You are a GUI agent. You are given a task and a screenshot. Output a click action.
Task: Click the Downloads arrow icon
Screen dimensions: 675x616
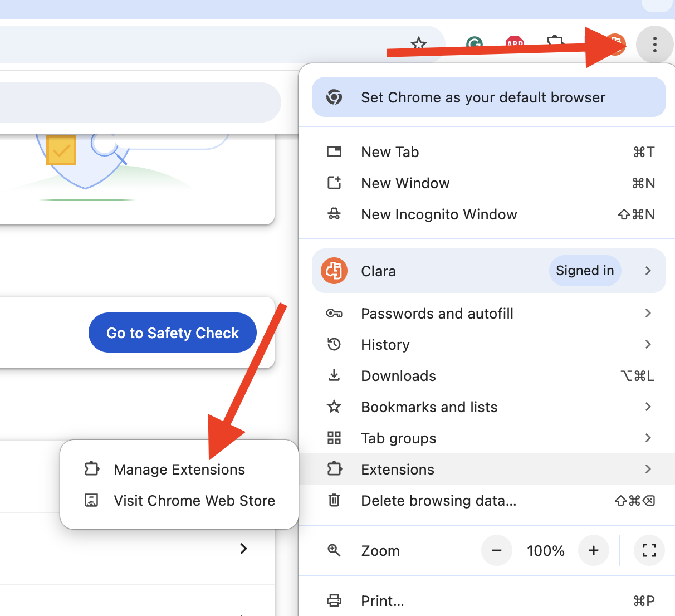click(334, 375)
